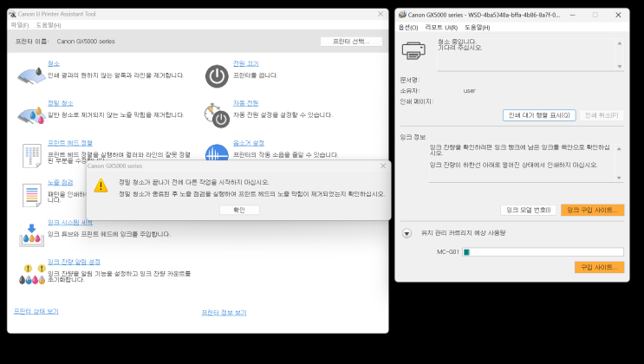Close the Canon GX5000 warning dialog

(x=383, y=166)
